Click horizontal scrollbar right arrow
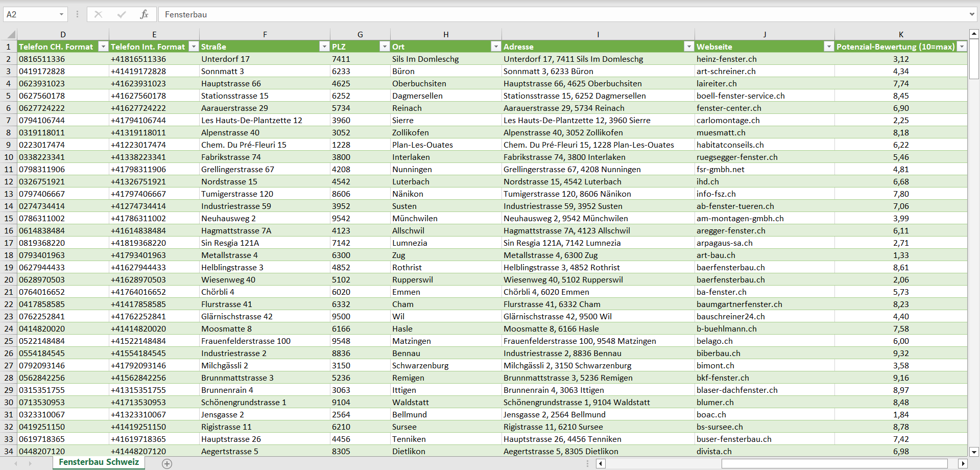This screenshot has height=470, width=980. coord(963,463)
